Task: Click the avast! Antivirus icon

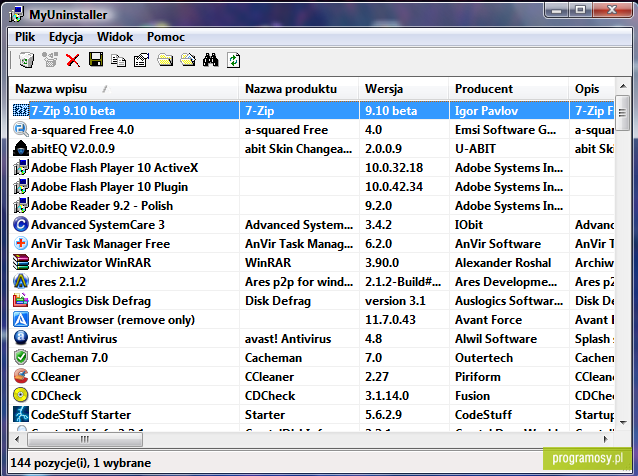Action: click(21, 338)
